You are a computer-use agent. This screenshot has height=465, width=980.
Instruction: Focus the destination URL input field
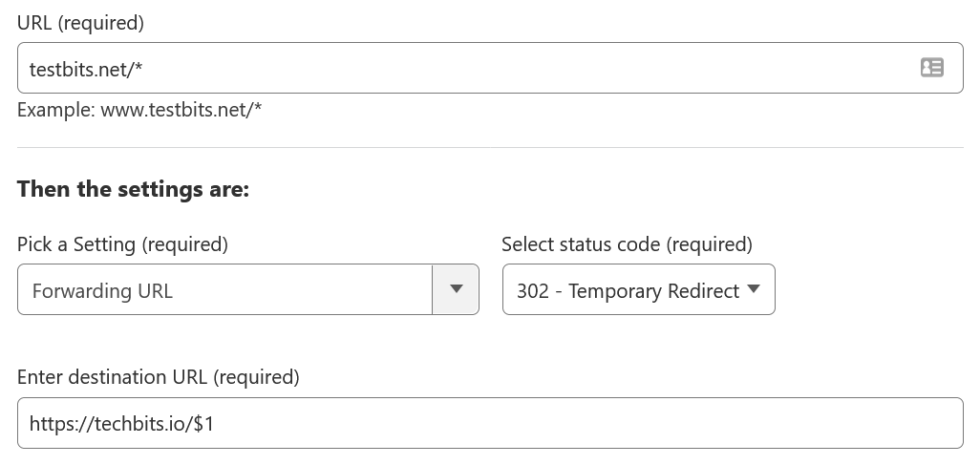point(490,423)
